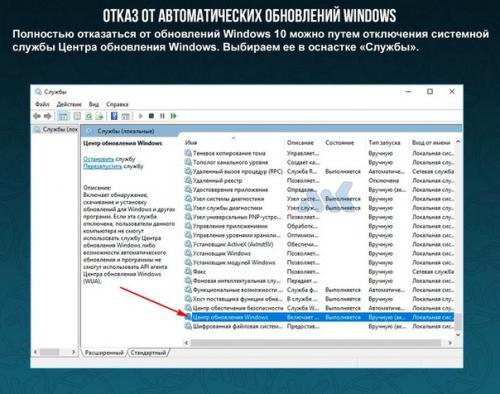The image size is (500, 394).
Task: Click the gear icon of Теневое копирование тома
Action: [188, 153]
